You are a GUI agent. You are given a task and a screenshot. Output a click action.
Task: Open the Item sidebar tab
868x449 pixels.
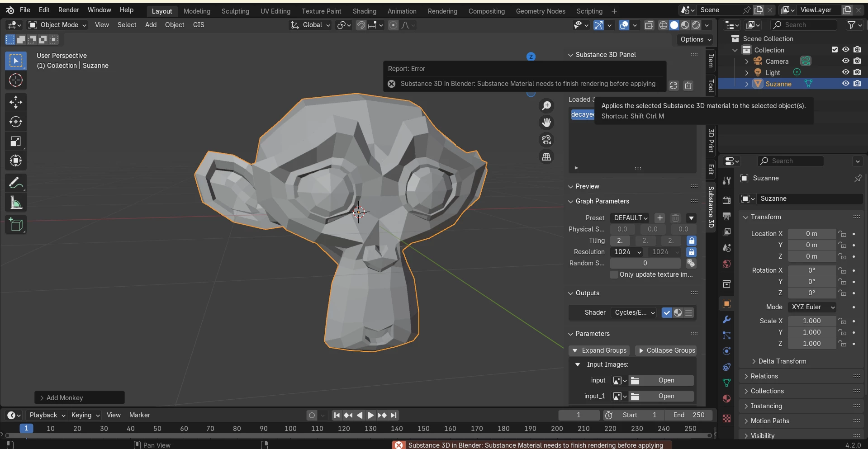(711, 61)
